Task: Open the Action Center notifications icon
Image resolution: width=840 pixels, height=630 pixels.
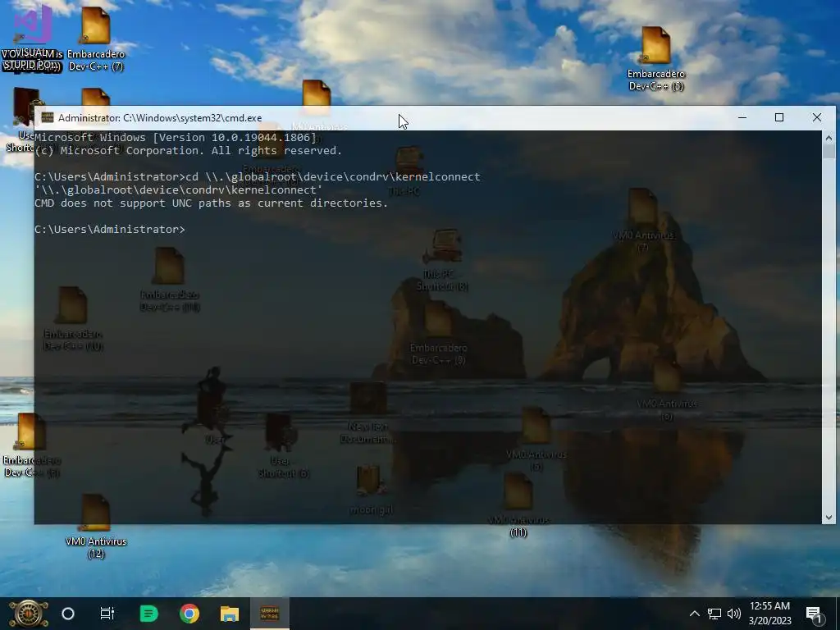Action: 814,614
